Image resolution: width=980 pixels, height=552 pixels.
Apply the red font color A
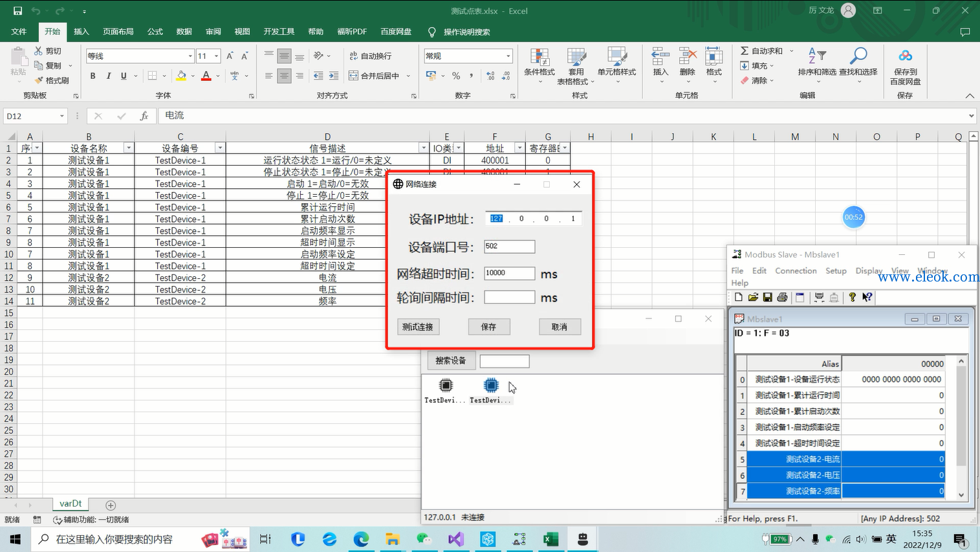[x=206, y=76]
